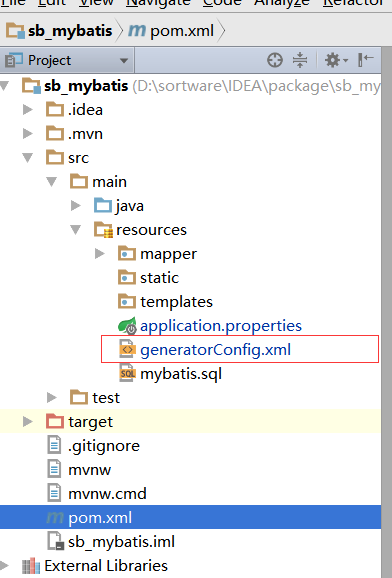Collapse the sb_mybatis root project node
Viewport: 392px width, 578px height.
click(x=4, y=86)
